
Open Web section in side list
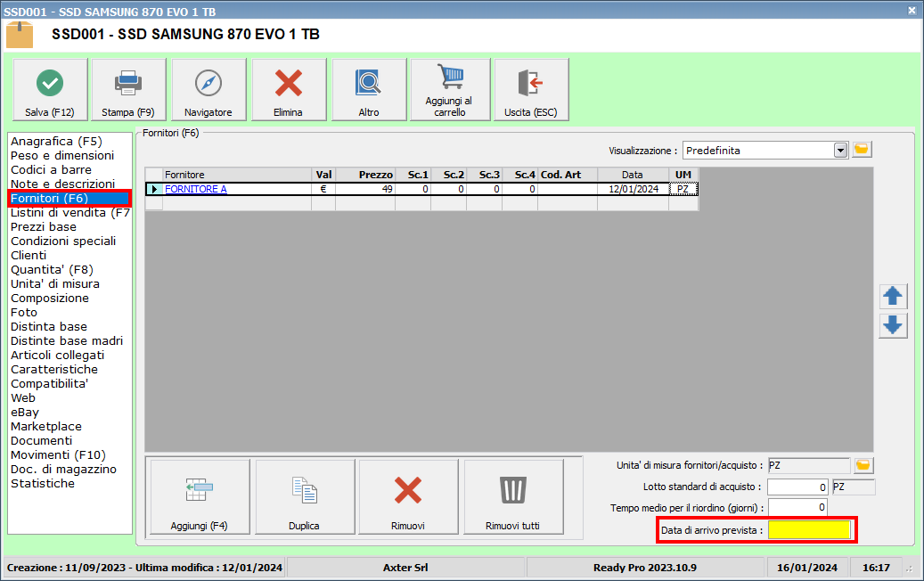23,397
